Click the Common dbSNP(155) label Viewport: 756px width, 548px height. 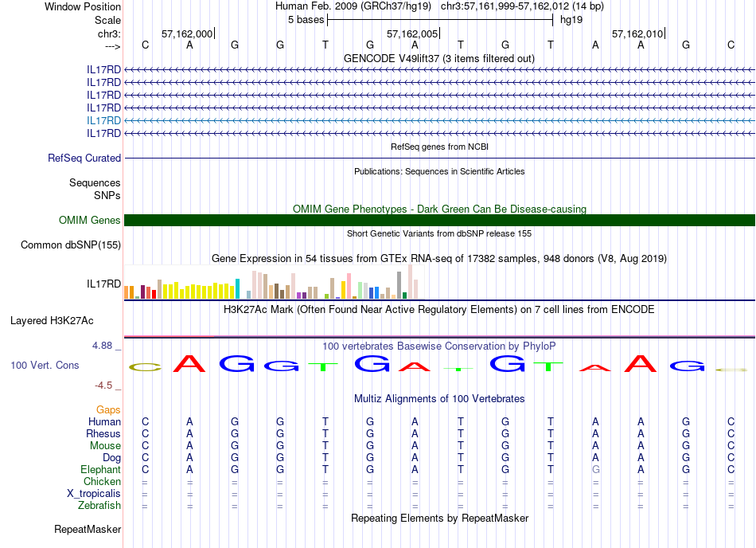click(x=71, y=245)
